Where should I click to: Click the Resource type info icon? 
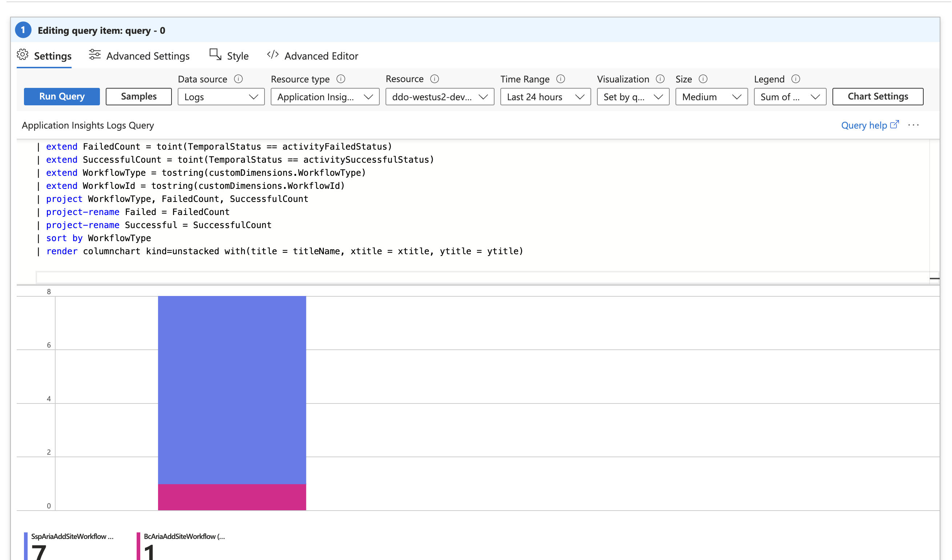click(x=341, y=79)
